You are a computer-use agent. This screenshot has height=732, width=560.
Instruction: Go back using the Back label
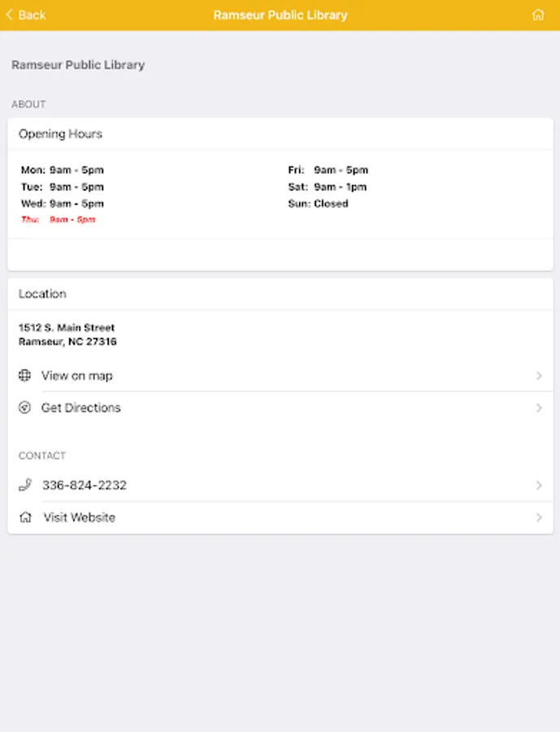pos(32,15)
